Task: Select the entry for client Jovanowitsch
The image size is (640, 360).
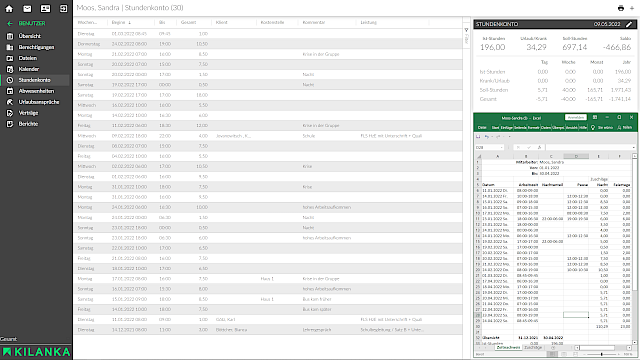Action: [269, 136]
